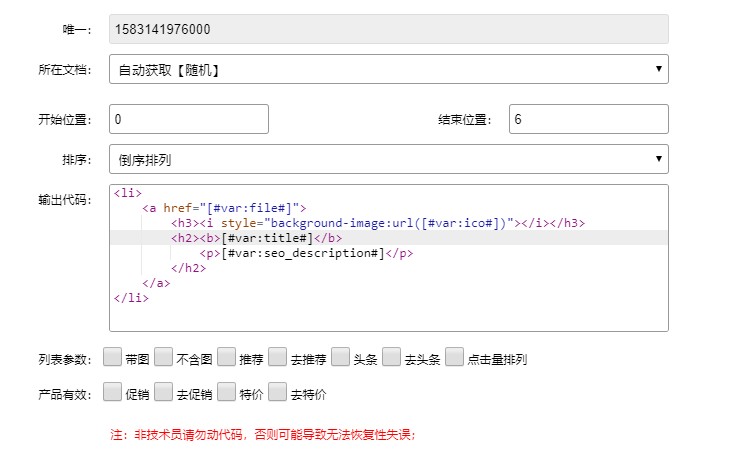This screenshot has width=744, height=462.
Task: Open the 所在文档 dropdown
Action: 389,69
